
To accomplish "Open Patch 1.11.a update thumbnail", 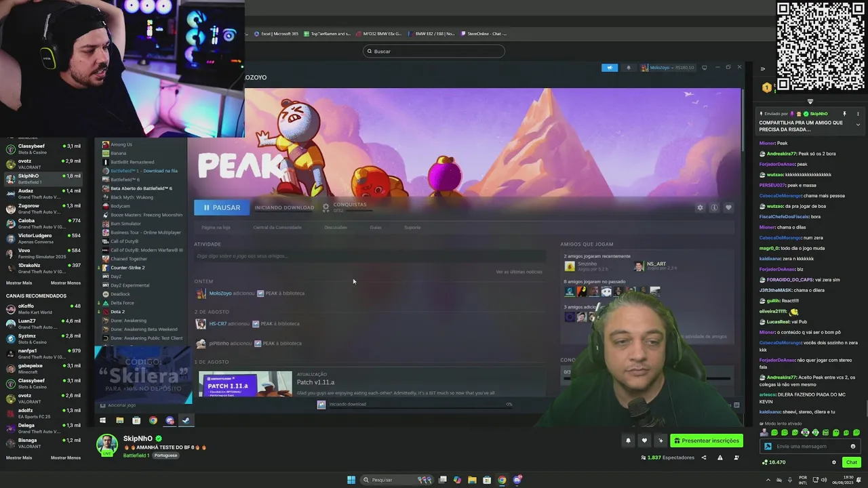I will (x=245, y=384).
